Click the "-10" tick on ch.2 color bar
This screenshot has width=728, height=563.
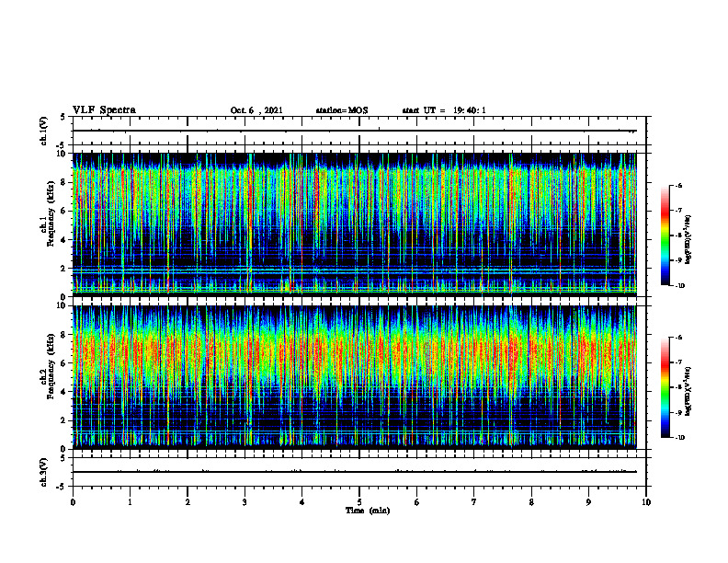coord(680,438)
